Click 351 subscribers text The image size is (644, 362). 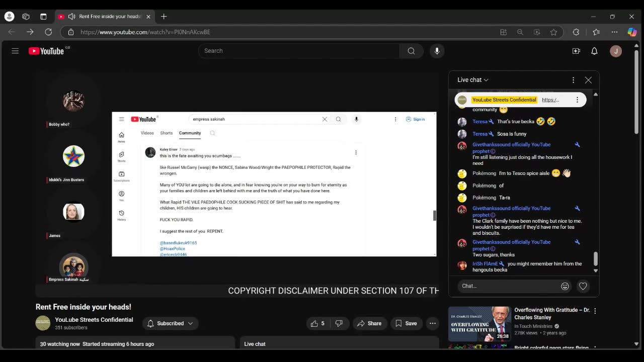pyautogui.click(x=71, y=328)
